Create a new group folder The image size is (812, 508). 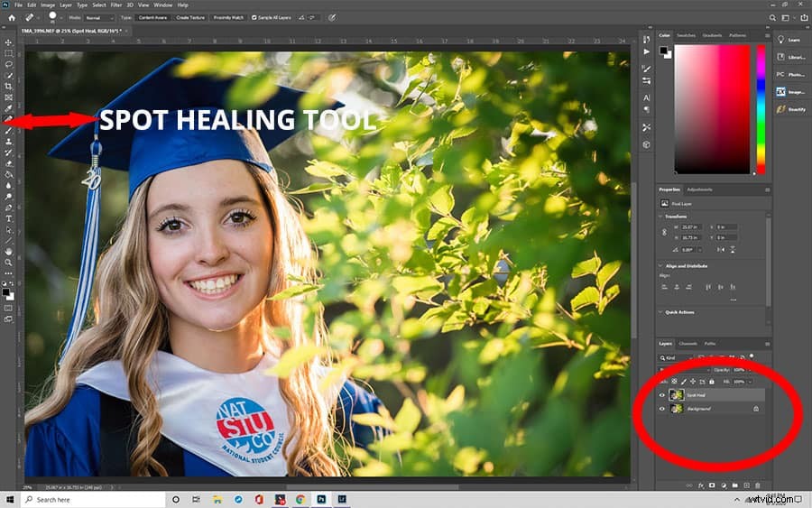(x=734, y=485)
